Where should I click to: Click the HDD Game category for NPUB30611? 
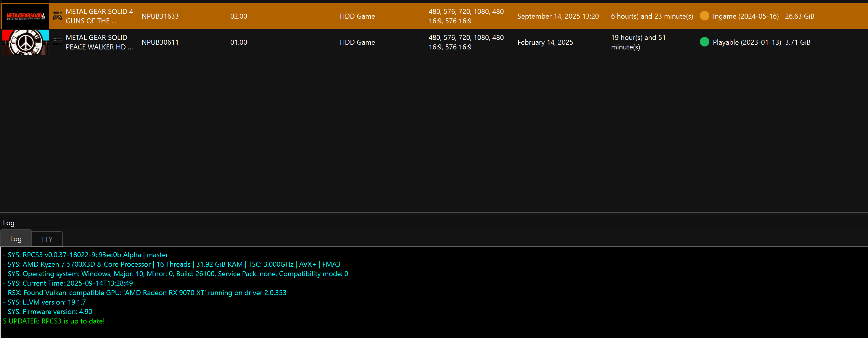(x=357, y=42)
